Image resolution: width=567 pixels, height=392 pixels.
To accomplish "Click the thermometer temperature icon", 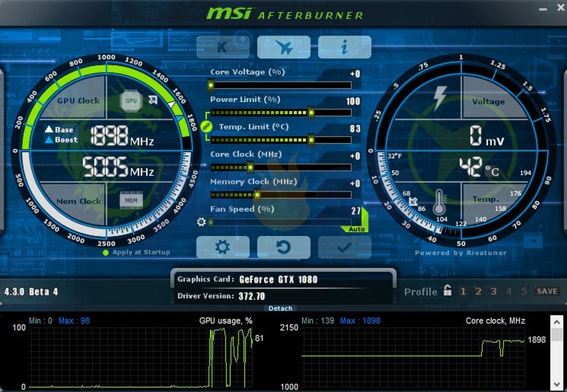I will tap(439, 202).
